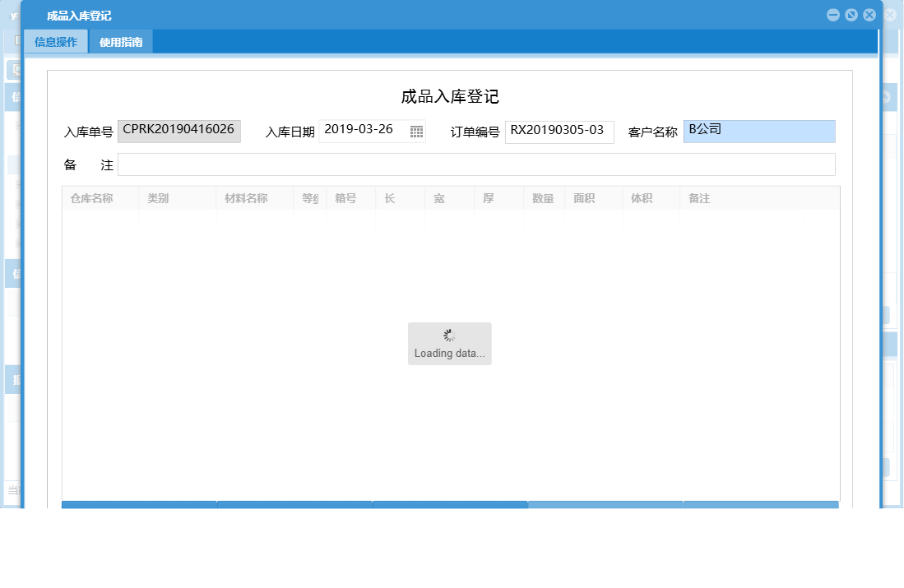Viewport: 904px width, 588px height.
Task: Click the faded close icon of the background window
Action: coord(889,15)
